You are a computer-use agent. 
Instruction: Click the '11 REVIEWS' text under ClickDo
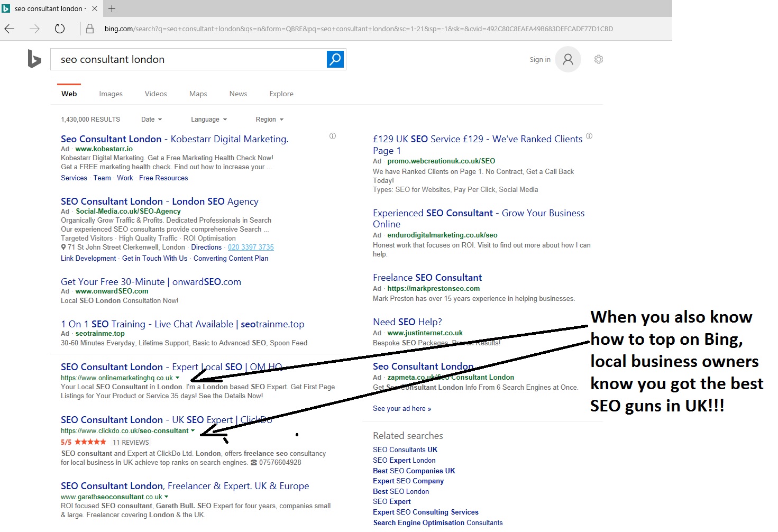131,443
